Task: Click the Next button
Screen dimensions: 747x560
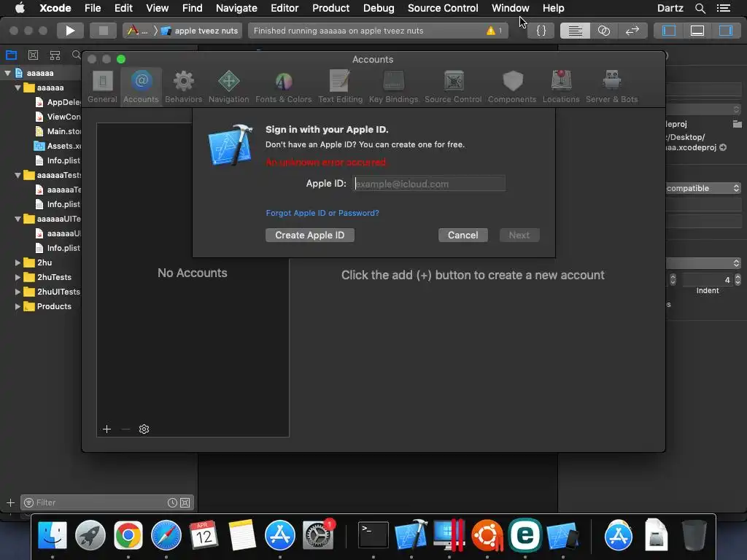Action: tap(519, 236)
